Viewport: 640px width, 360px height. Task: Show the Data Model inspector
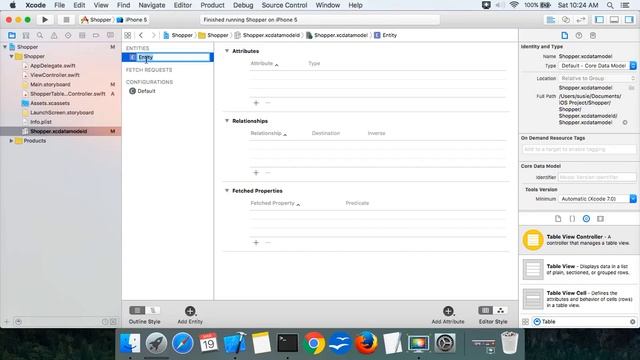tap(593, 36)
